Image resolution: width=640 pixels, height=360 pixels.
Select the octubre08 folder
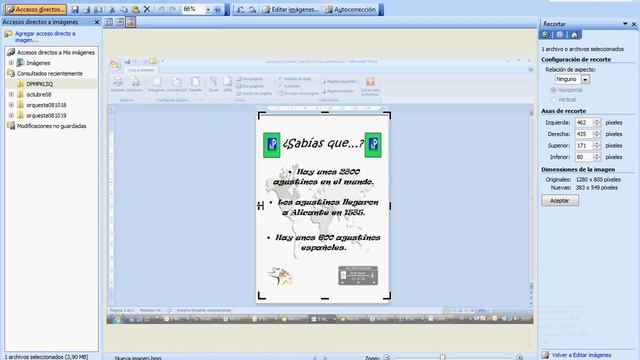pyautogui.click(x=38, y=94)
